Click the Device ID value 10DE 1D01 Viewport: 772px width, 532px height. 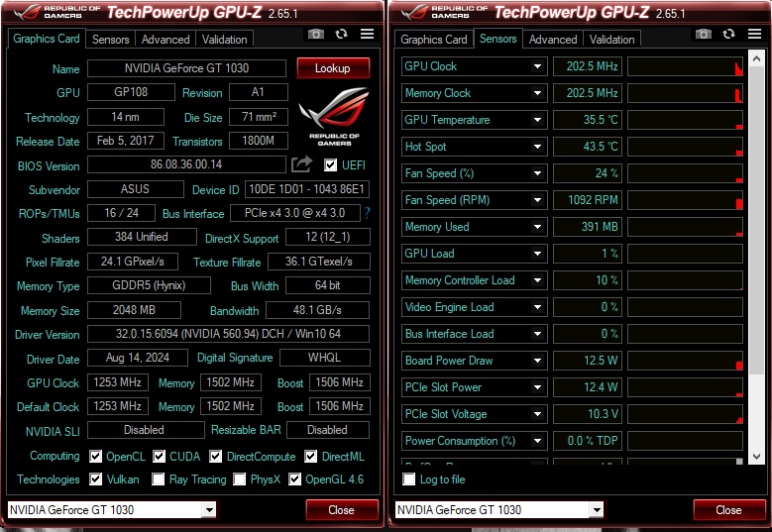[x=307, y=189]
